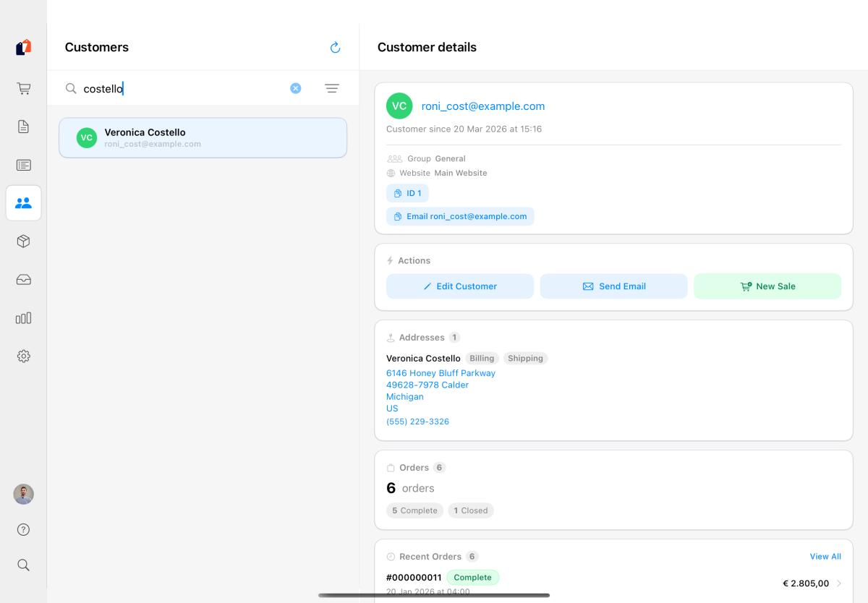Screen dimensions: 868x603
Task: Expand order #000000011 chevron
Action: (x=839, y=583)
